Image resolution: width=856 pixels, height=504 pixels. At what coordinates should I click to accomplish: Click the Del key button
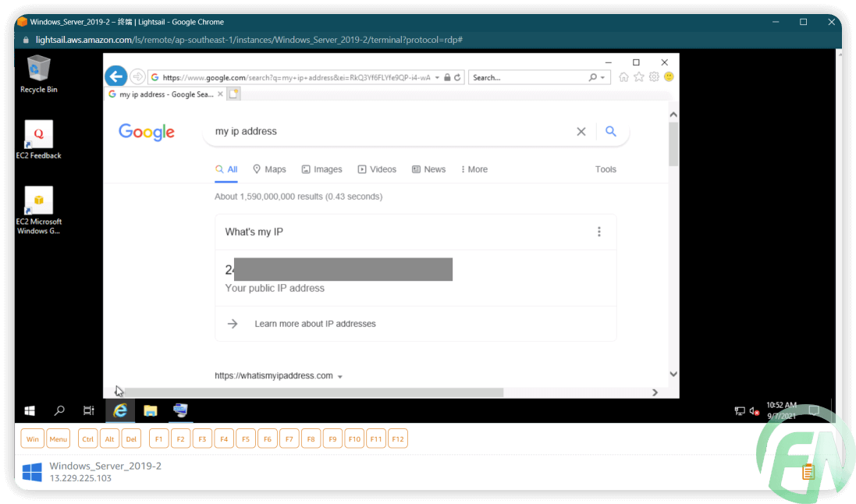(x=131, y=439)
